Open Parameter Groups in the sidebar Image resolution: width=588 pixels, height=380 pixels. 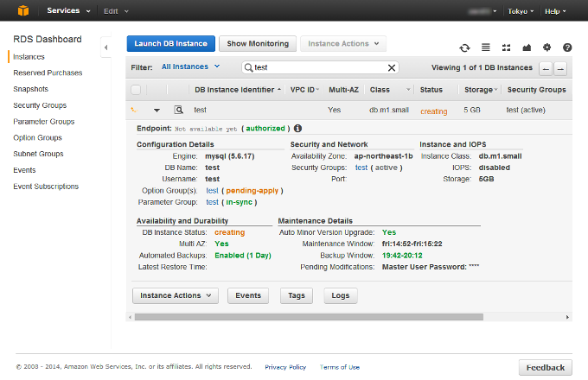tap(44, 122)
